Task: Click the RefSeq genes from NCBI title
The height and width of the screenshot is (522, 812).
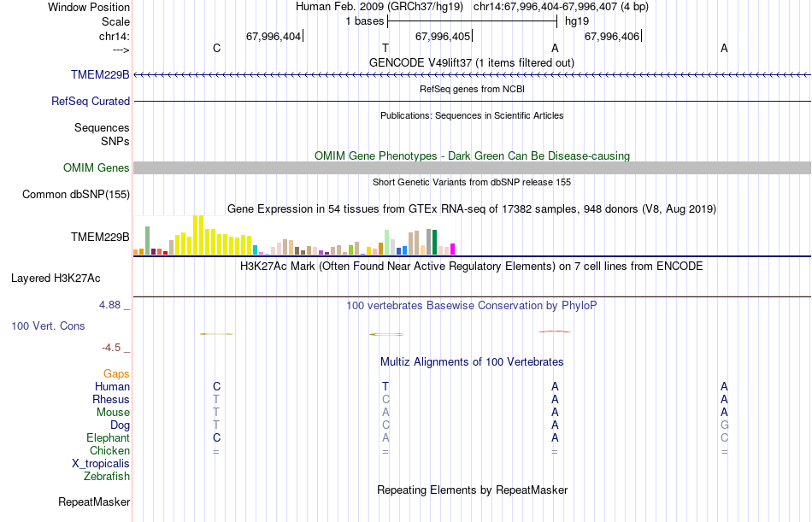Action: point(472,89)
